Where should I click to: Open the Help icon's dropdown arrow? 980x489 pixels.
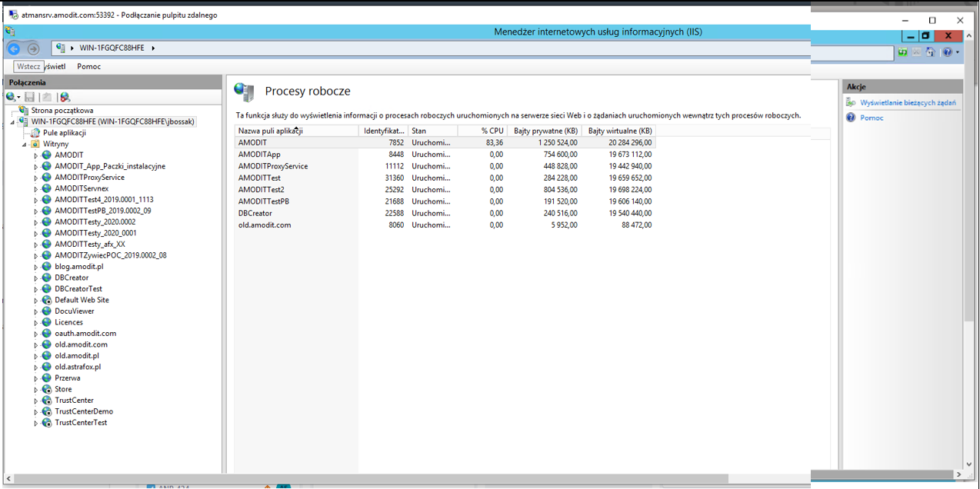[958, 52]
